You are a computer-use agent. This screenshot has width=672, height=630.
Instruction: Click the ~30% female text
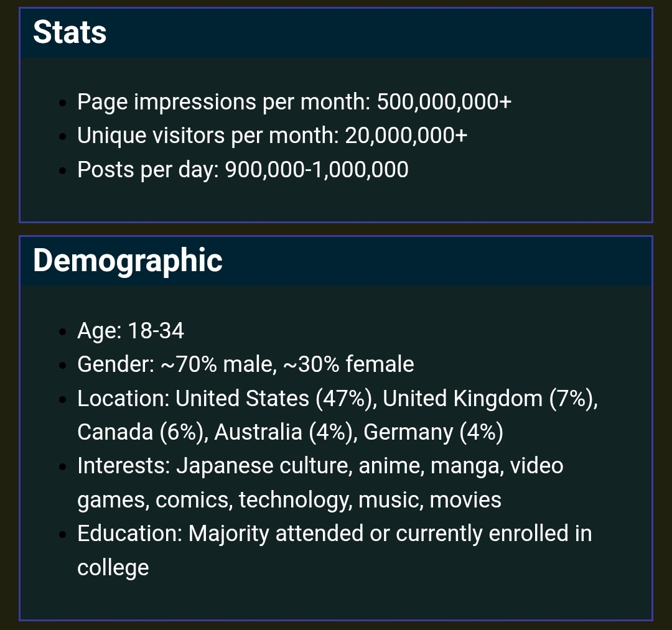pyautogui.click(x=349, y=364)
